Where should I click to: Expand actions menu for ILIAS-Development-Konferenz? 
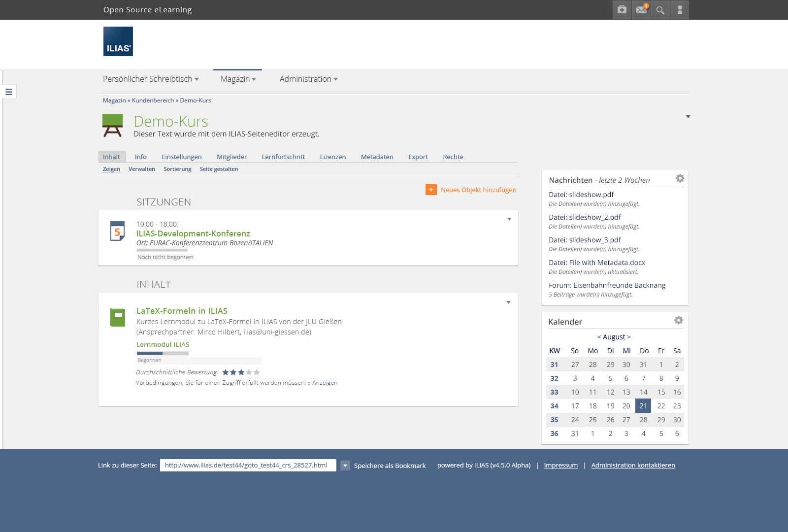(509, 219)
